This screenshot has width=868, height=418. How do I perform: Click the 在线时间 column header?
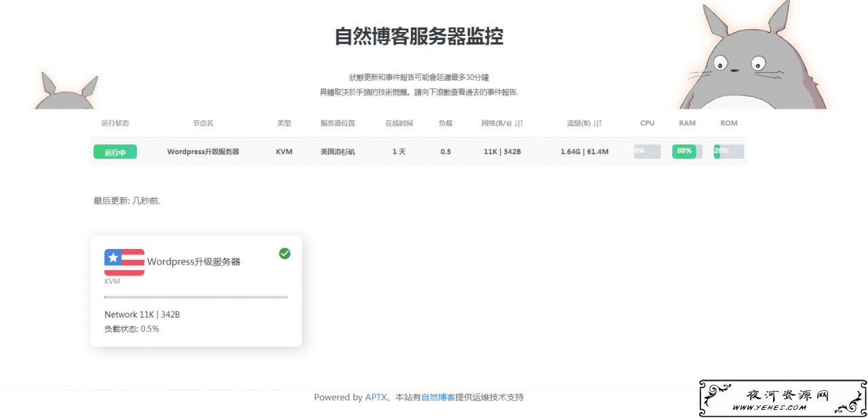pyautogui.click(x=399, y=123)
